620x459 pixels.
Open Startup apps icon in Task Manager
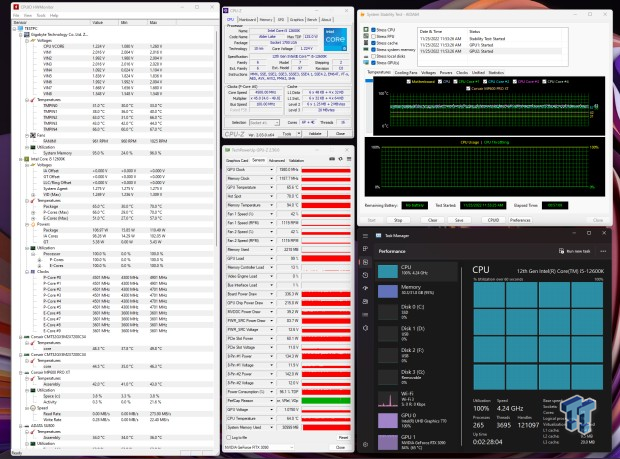365,288
